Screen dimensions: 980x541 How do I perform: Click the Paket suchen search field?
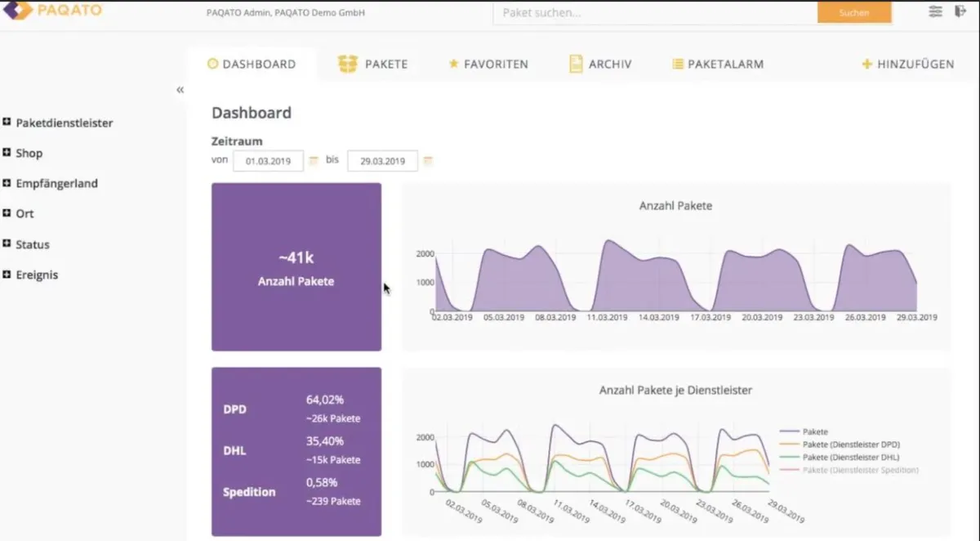[653, 13]
